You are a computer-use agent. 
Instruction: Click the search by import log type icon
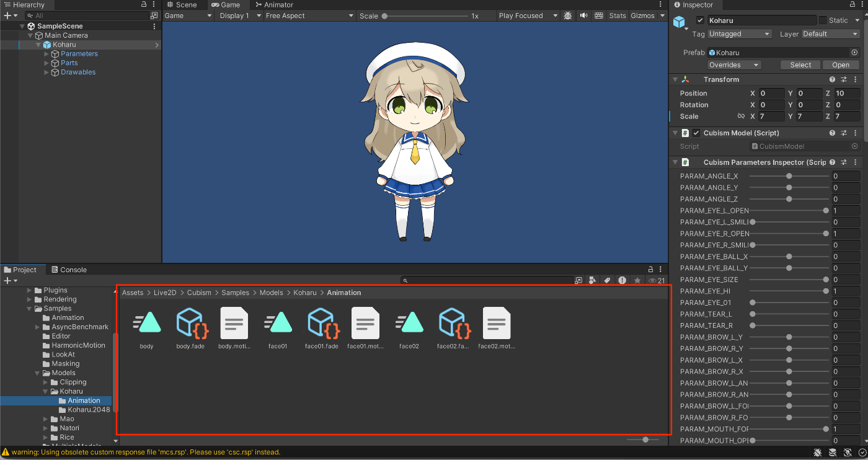coord(622,280)
